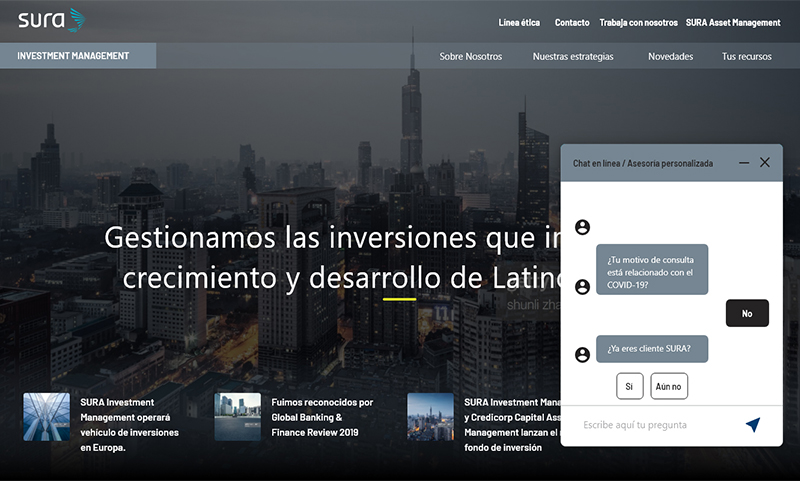This screenshot has height=481, width=800.
Task: Minimize the chat widget
Action: tap(744, 163)
